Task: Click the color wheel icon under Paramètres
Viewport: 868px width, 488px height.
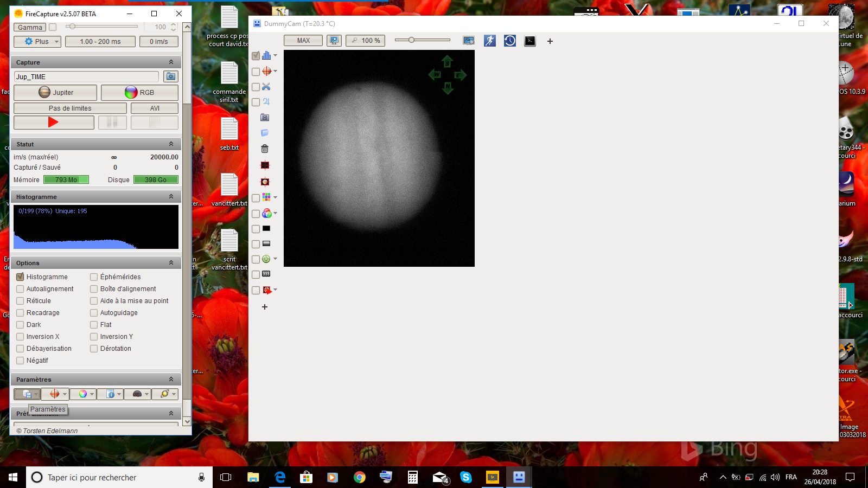Action: point(82,394)
